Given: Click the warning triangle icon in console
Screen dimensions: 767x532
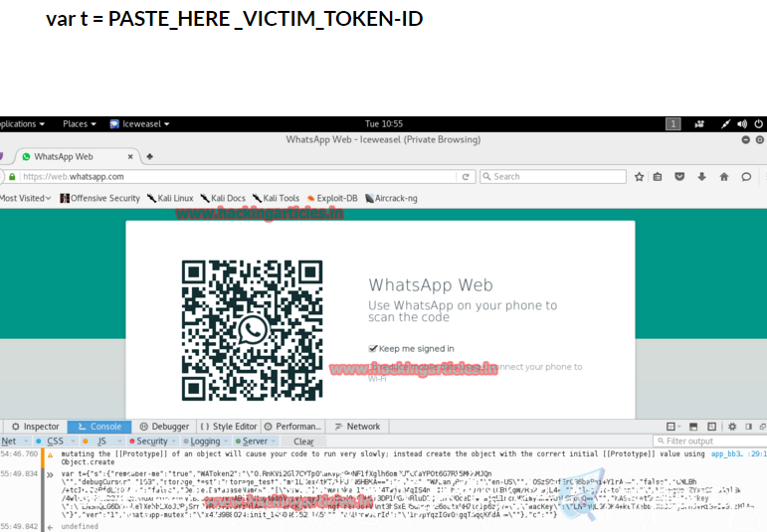Looking at the screenshot, I should (x=50, y=455).
